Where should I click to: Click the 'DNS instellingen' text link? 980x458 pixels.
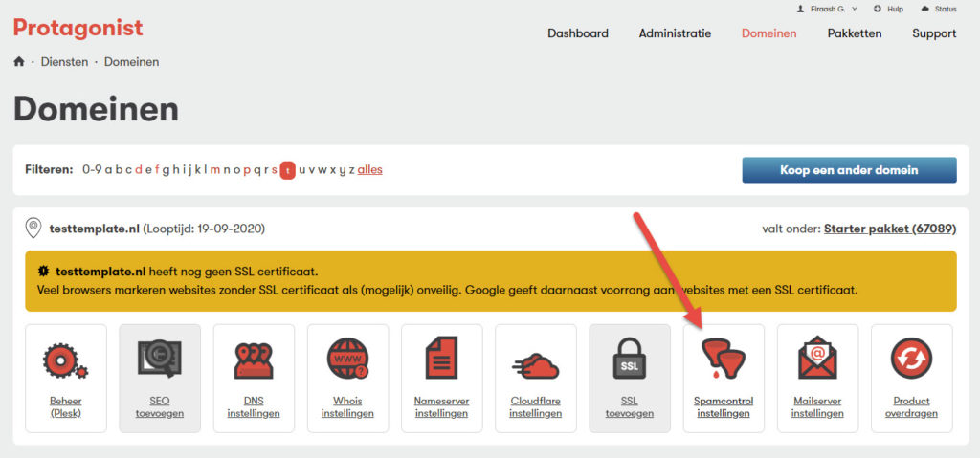(254, 406)
